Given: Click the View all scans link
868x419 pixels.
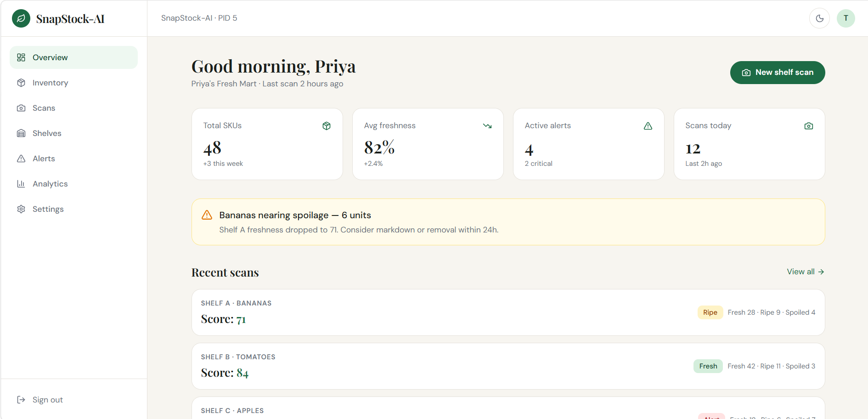Looking at the screenshot, I should click(x=806, y=272).
